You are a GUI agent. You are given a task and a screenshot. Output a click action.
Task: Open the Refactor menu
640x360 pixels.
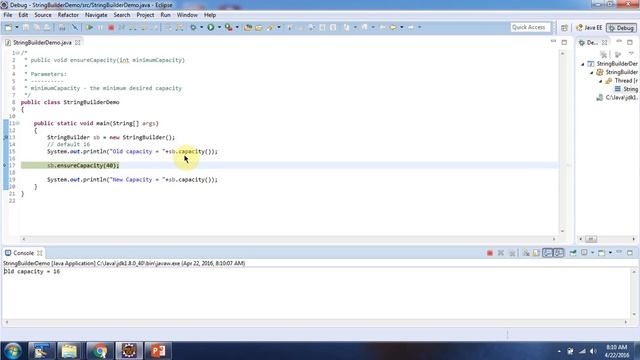click(x=68, y=15)
